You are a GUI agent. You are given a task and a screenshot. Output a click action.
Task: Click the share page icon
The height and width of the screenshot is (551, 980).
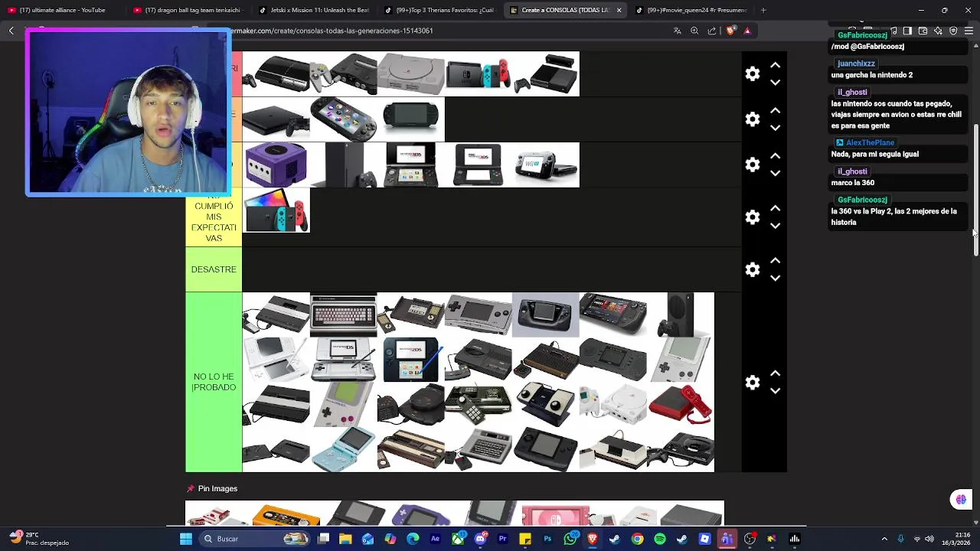(x=712, y=31)
